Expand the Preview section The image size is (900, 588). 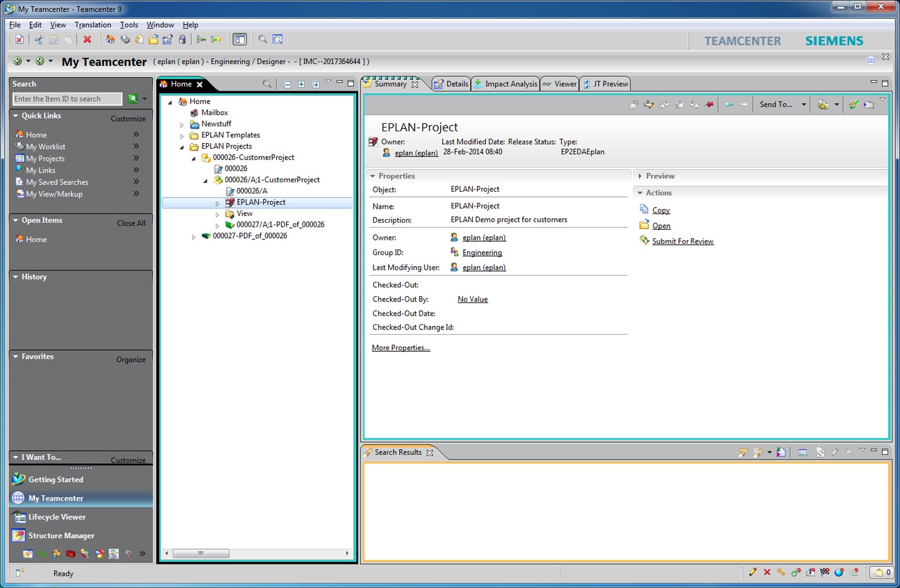point(640,176)
